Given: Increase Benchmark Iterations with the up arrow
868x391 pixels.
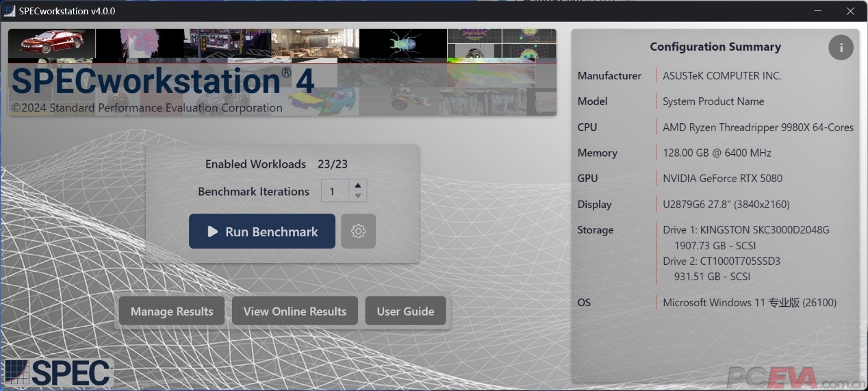Looking at the screenshot, I should coord(357,186).
